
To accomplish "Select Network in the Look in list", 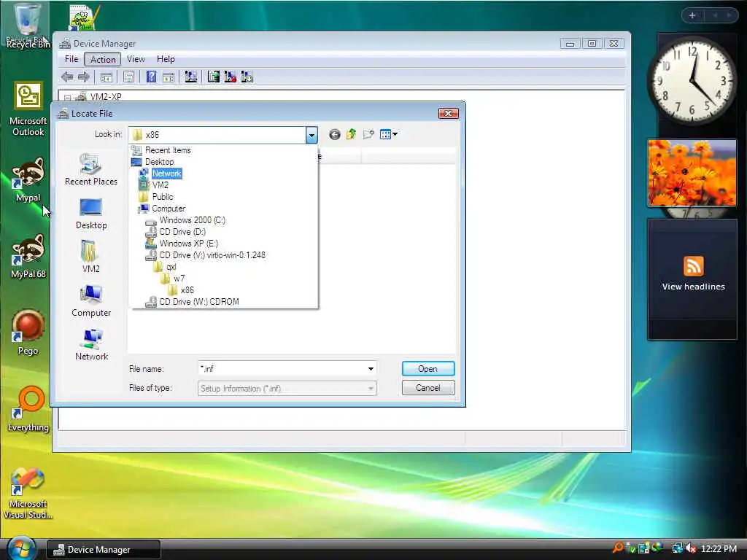I will tap(166, 174).
